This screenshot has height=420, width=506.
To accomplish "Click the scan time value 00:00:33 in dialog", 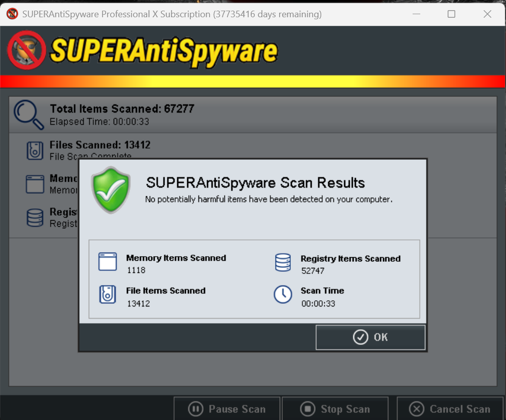I will point(318,303).
